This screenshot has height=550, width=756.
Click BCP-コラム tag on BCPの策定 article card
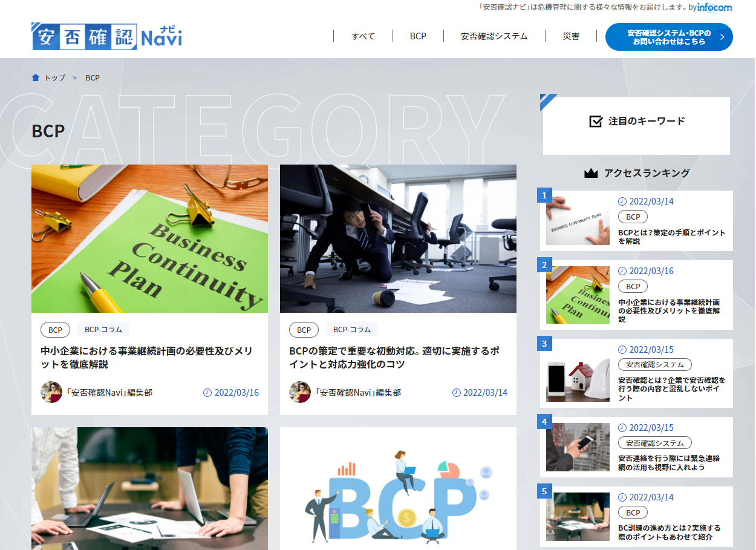352,330
